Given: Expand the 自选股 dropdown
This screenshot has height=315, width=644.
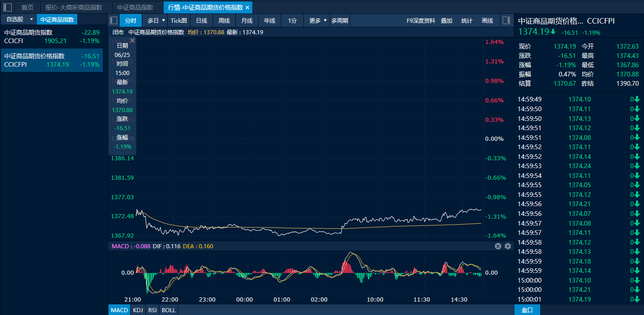Looking at the screenshot, I should (x=31, y=19).
